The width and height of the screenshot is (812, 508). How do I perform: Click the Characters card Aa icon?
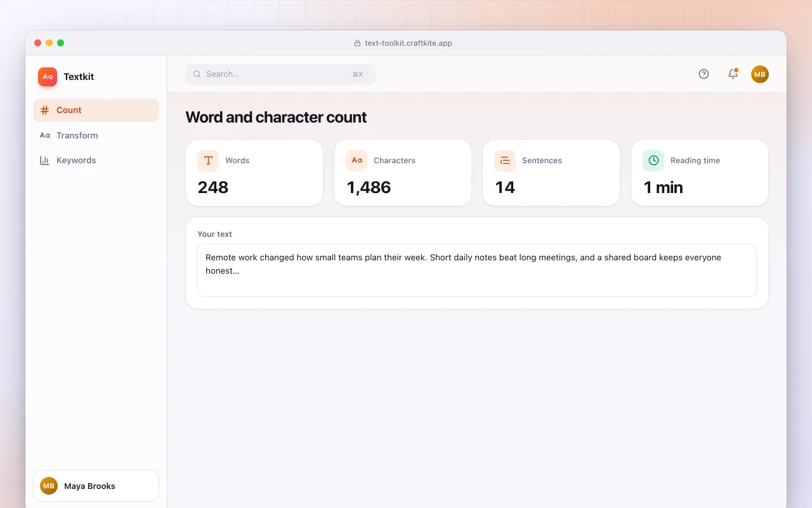coord(357,161)
